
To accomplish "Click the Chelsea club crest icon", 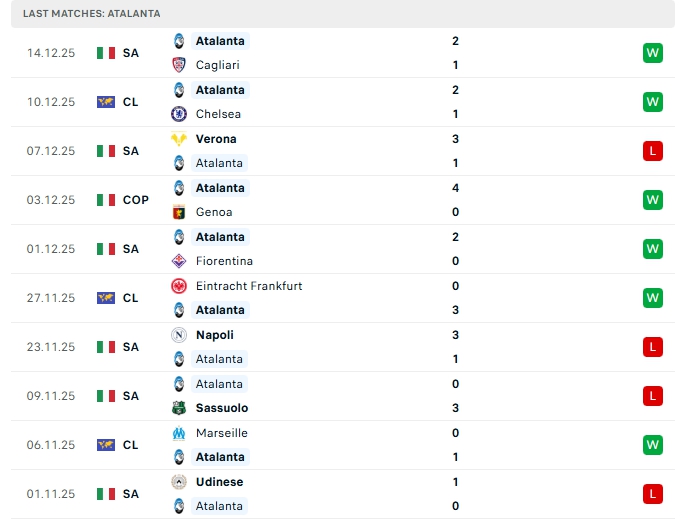I will 179,114.
